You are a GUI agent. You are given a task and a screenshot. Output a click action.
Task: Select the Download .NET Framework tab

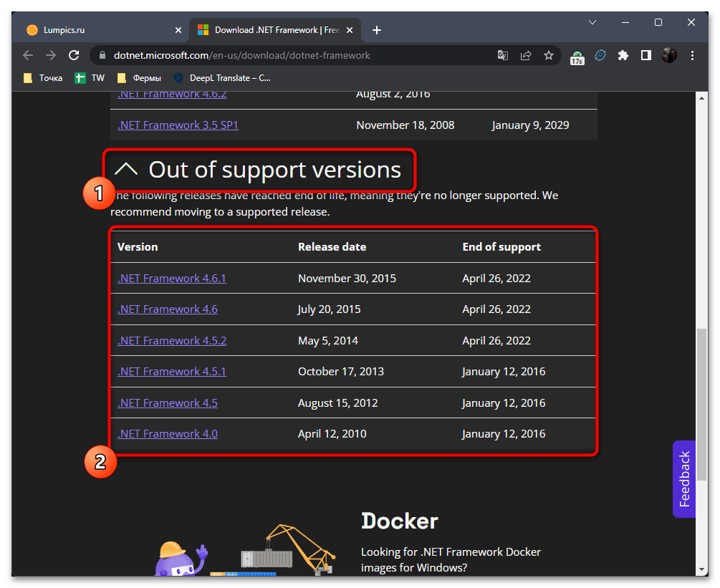click(275, 30)
